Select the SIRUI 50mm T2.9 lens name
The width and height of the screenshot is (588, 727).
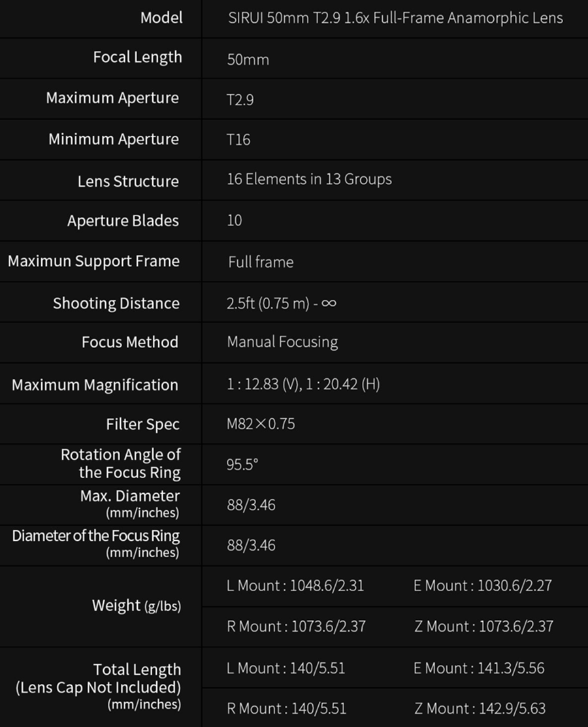click(x=395, y=18)
